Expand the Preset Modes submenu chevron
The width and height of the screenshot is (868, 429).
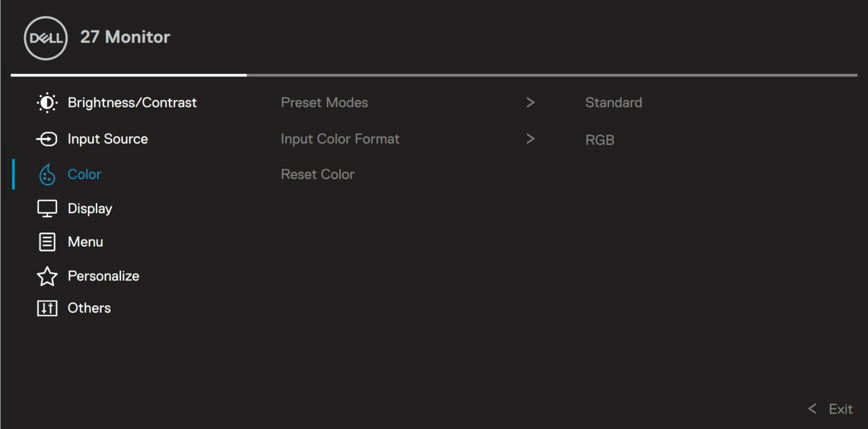(530, 102)
